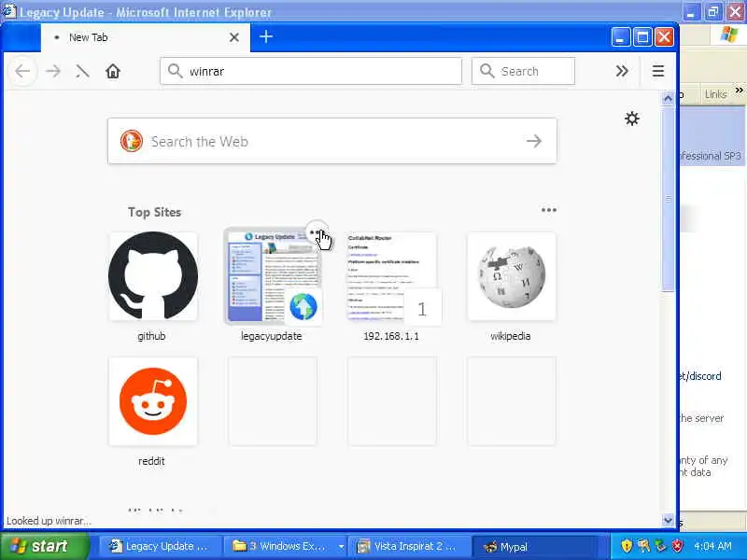Click the discord link in Internet Explorer window
The width and height of the screenshot is (747, 560).
click(x=699, y=376)
